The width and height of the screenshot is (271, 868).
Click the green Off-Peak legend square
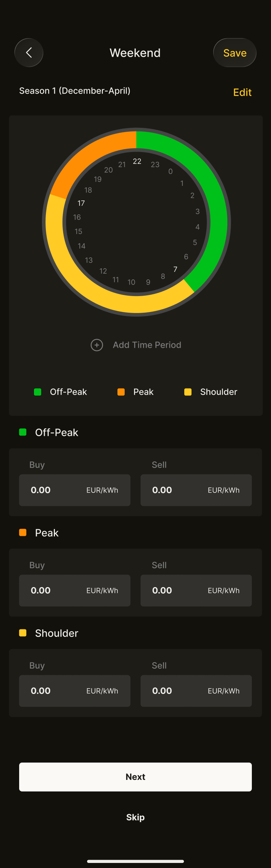(x=38, y=392)
